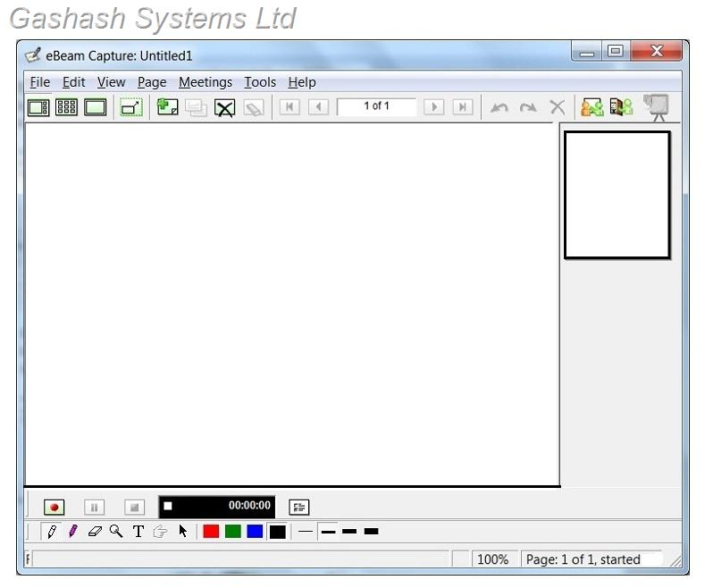Open the Help menu
This screenshot has height=588, width=713.
(x=301, y=82)
